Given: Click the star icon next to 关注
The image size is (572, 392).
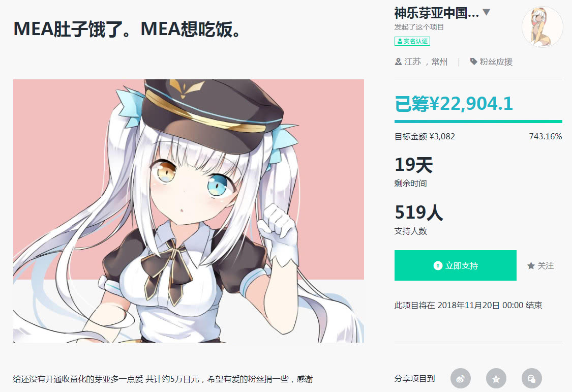Looking at the screenshot, I should [x=531, y=266].
